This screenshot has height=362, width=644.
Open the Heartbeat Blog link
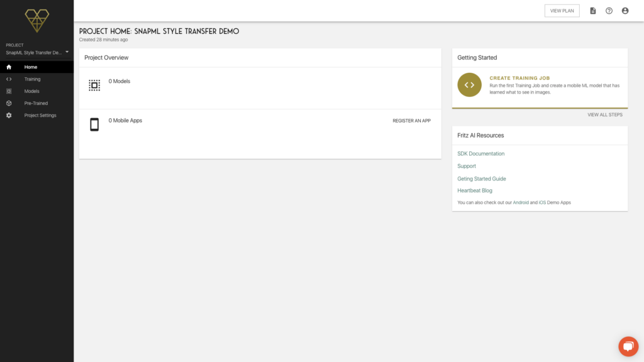coord(474,190)
